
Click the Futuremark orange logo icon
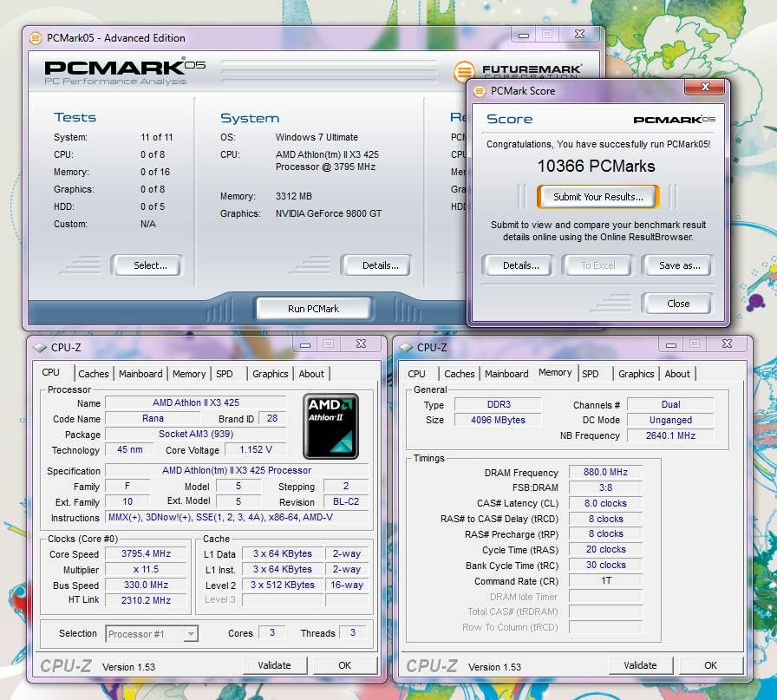[464, 72]
